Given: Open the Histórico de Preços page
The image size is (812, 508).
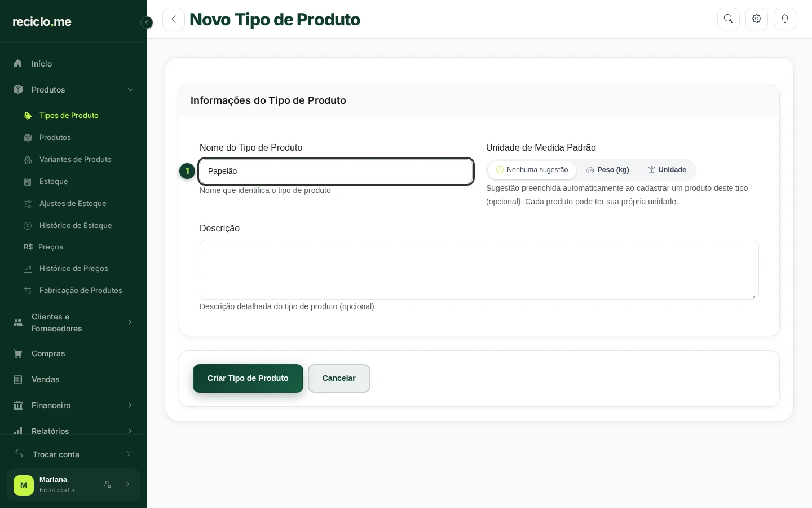Looking at the screenshot, I should pyautogui.click(x=73, y=269).
